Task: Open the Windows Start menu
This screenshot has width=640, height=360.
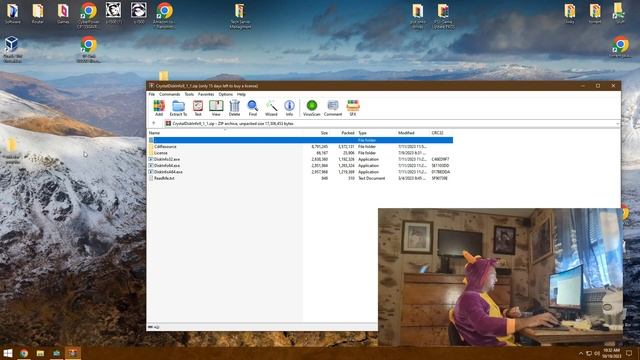Action: 8,353
